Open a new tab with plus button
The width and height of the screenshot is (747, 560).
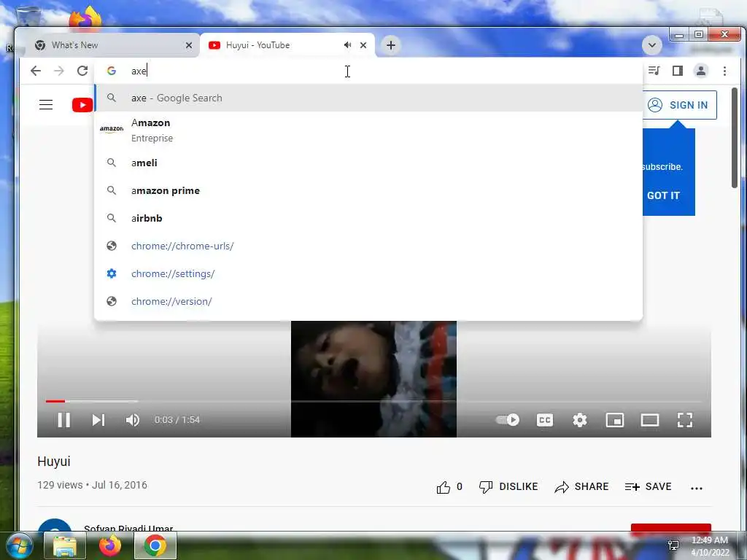pyautogui.click(x=391, y=45)
